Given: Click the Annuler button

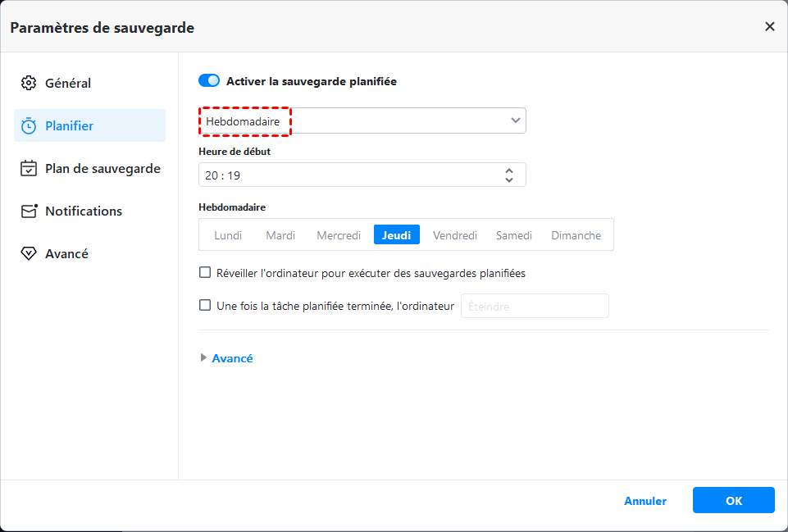Looking at the screenshot, I should pos(645,501).
